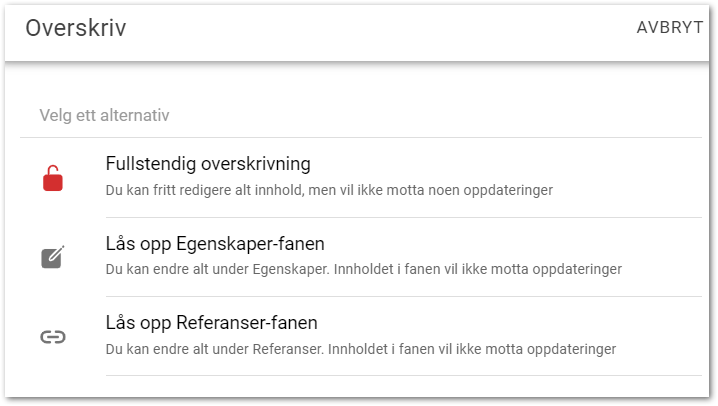Click the pencil edit icon for Egenskaper
The height and width of the screenshot is (406, 718).
(x=53, y=257)
